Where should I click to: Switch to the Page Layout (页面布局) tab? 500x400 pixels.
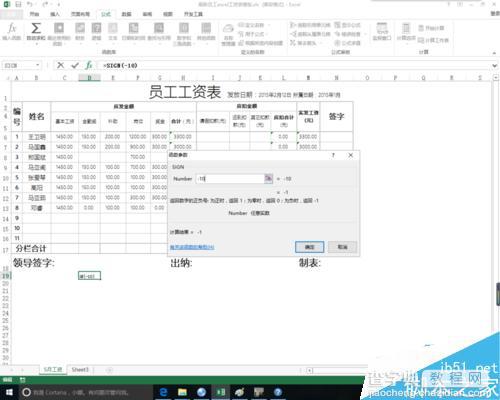coord(80,14)
